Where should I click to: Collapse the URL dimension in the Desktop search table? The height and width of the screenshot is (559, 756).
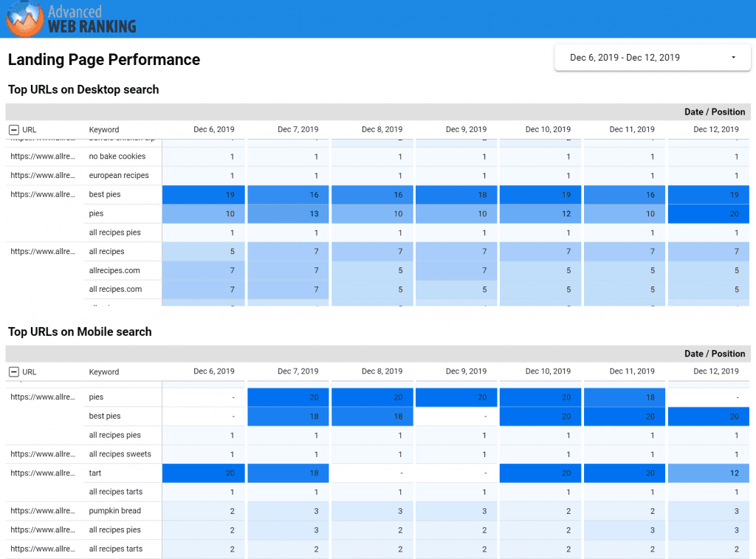(14, 130)
